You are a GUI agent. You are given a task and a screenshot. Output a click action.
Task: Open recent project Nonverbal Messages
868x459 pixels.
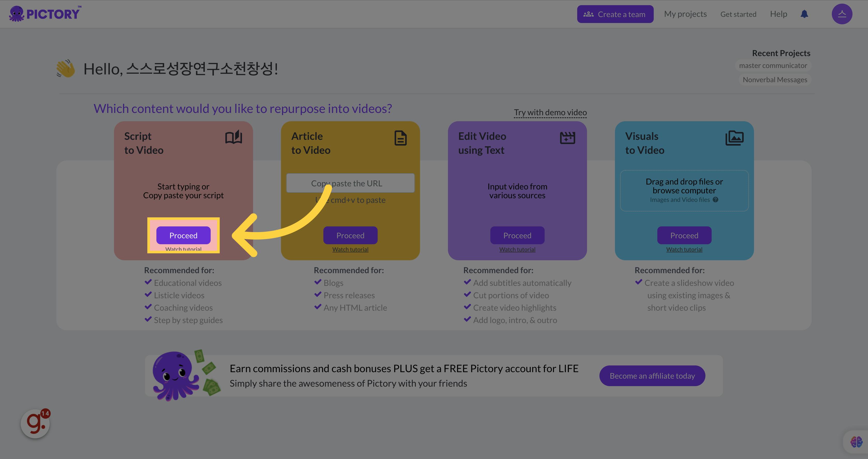[x=775, y=80]
